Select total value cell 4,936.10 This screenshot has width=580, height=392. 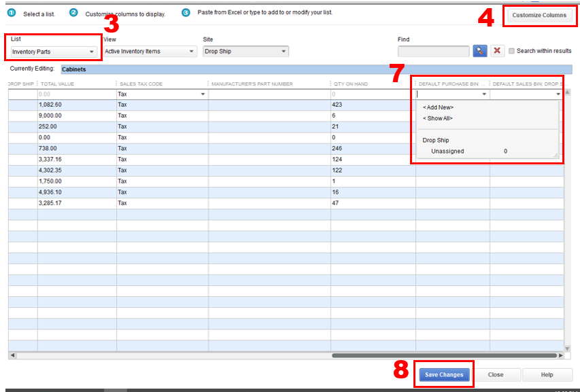click(x=77, y=192)
